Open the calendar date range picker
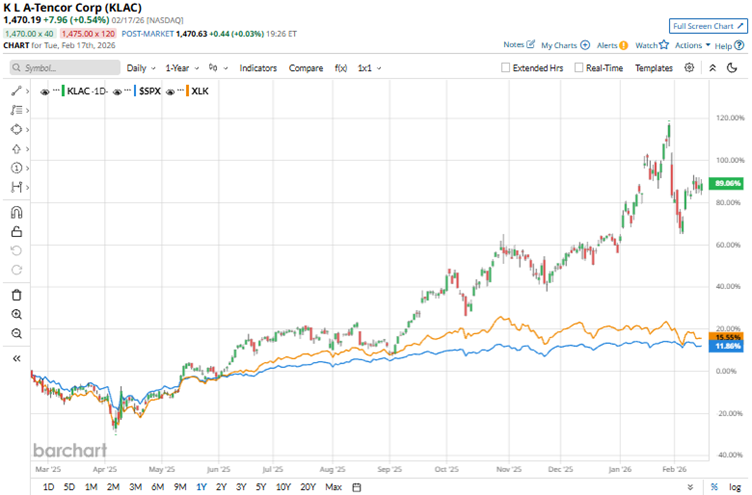Image resolution: width=752 pixels, height=495 pixels. 356,487
